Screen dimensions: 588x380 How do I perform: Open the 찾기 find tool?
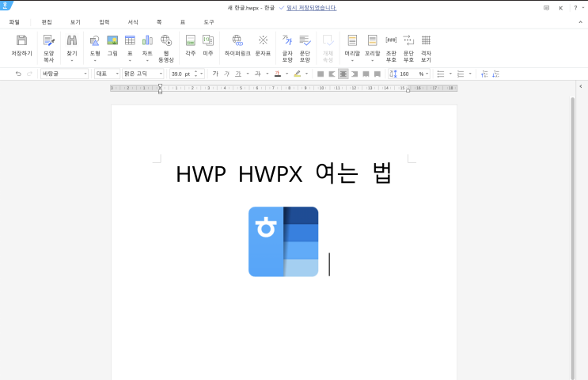(x=72, y=48)
